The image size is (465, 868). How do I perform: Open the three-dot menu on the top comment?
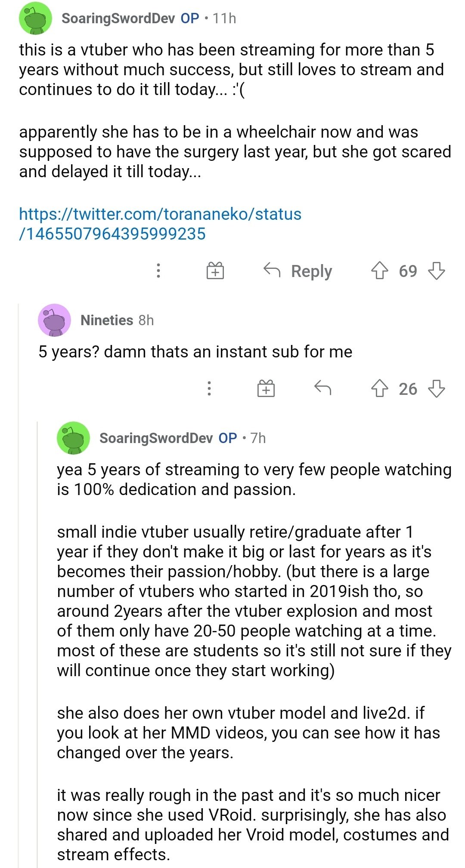pos(158,271)
